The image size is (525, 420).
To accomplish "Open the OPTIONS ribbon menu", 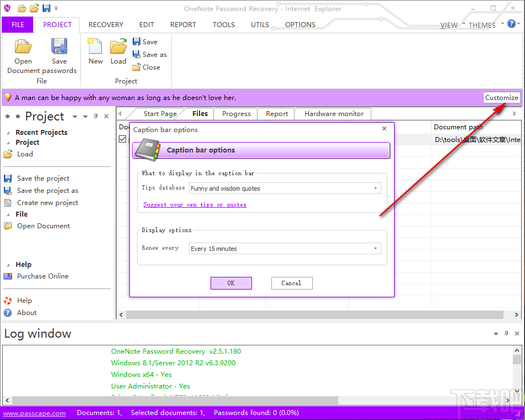I will pyautogui.click(x=300, y=24).
